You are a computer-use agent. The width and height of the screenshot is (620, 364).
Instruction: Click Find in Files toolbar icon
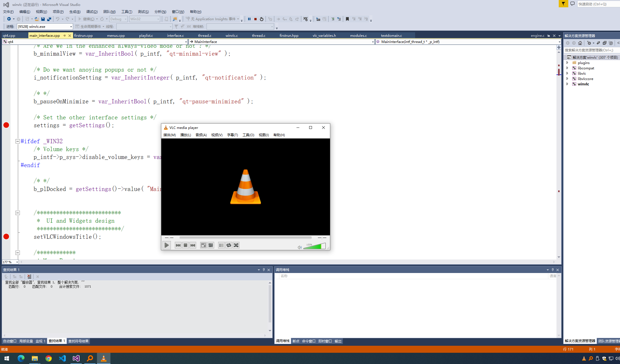[175, 19]
